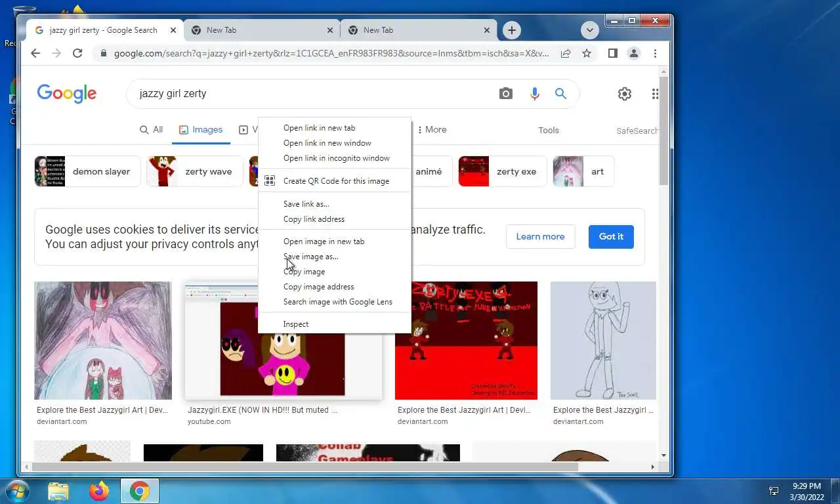Choose 'Open link in new tab'
This screenshot has height=504, width=840.
tap(335, 128)
